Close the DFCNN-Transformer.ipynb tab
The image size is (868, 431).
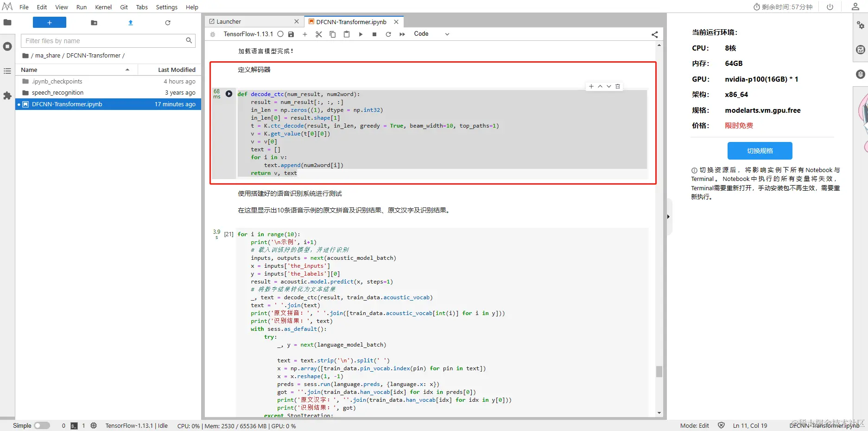pos(396,22)
